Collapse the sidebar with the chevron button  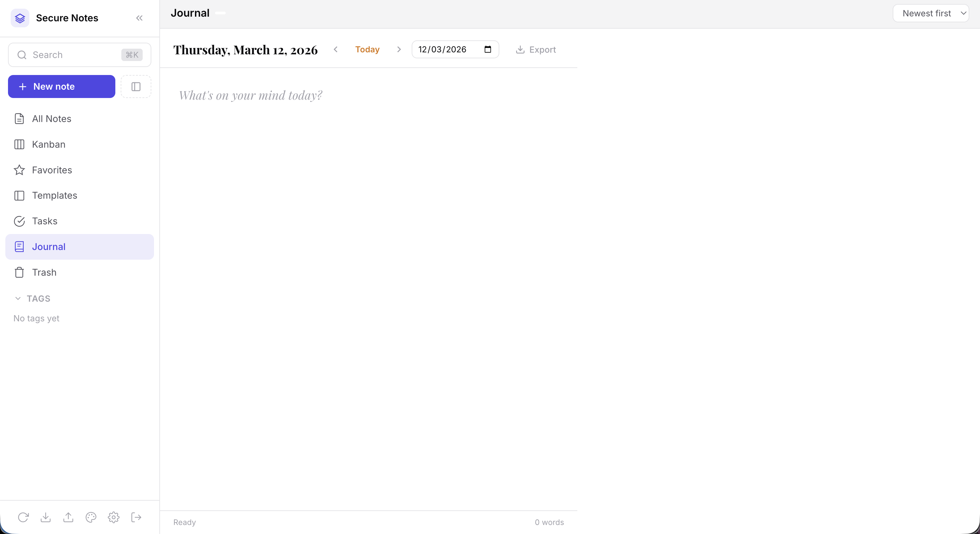(139, 18)
